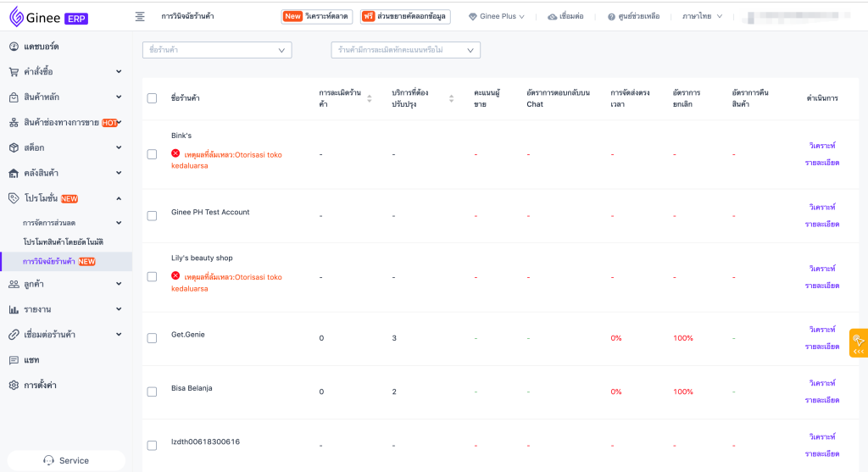
Task: Expand the reports (รายงาน) chevron
Action: point(119,309)
